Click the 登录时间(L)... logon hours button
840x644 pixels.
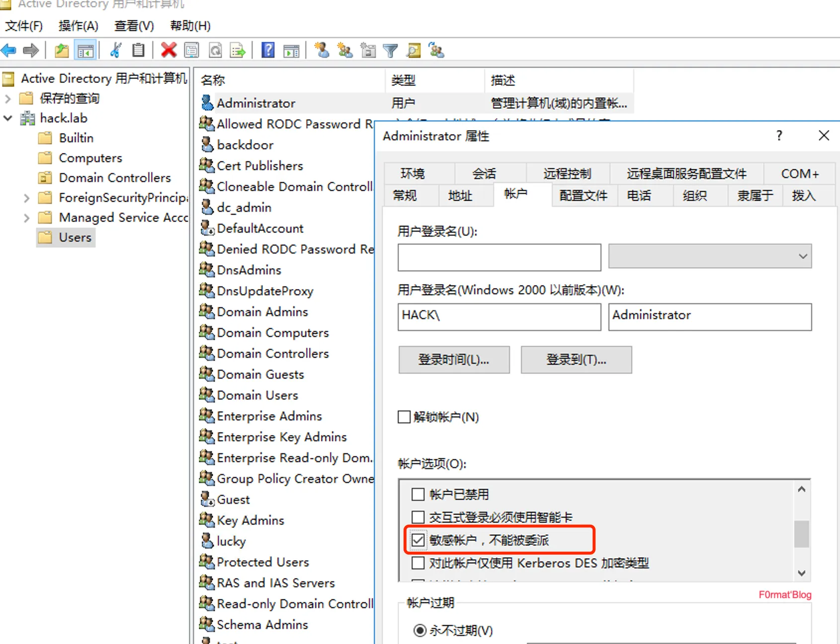[454, 360]
